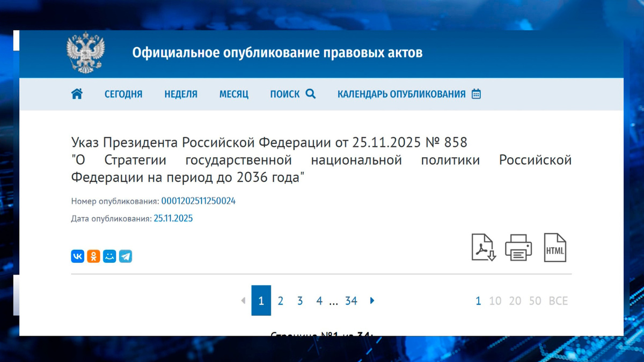This screenshot has width=644, height=362.
Task: Go to next page arrow
Action: coord(372,301)
